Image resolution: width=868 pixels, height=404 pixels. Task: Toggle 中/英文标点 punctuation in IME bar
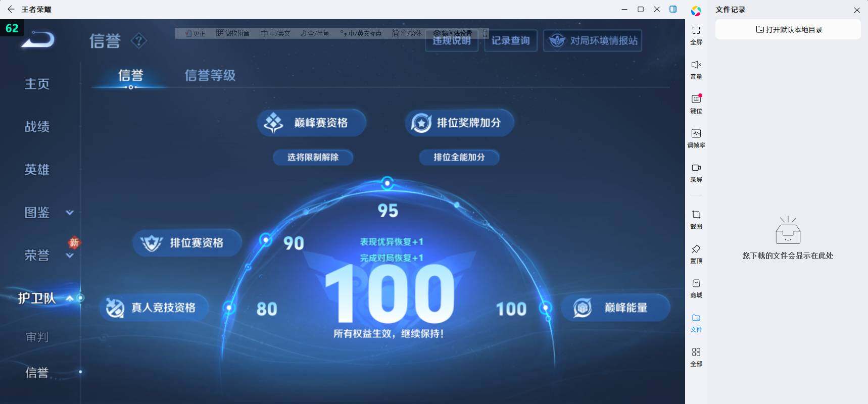click(x=361, y=33)
